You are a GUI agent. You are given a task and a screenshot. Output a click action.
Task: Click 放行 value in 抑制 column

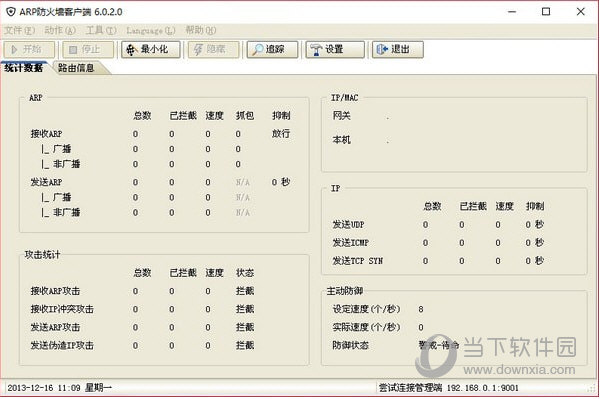(281, 134)
